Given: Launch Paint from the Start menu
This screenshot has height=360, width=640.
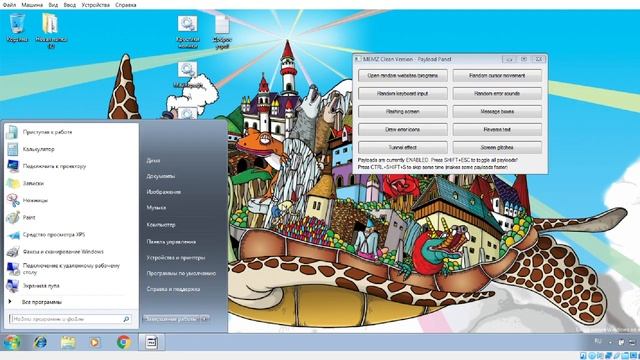Looking at the screenshot, I should (x=70, y=218).
